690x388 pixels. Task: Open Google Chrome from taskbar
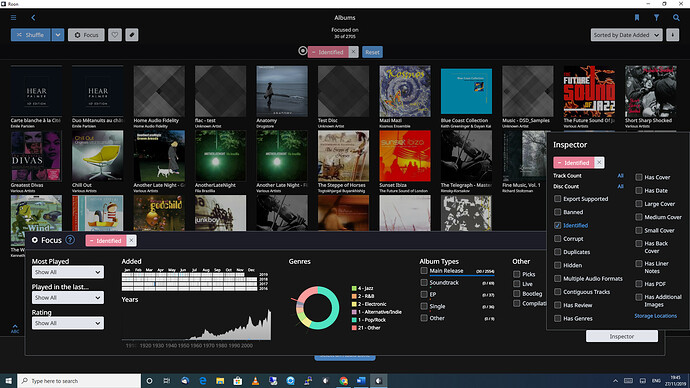point(343,381)
